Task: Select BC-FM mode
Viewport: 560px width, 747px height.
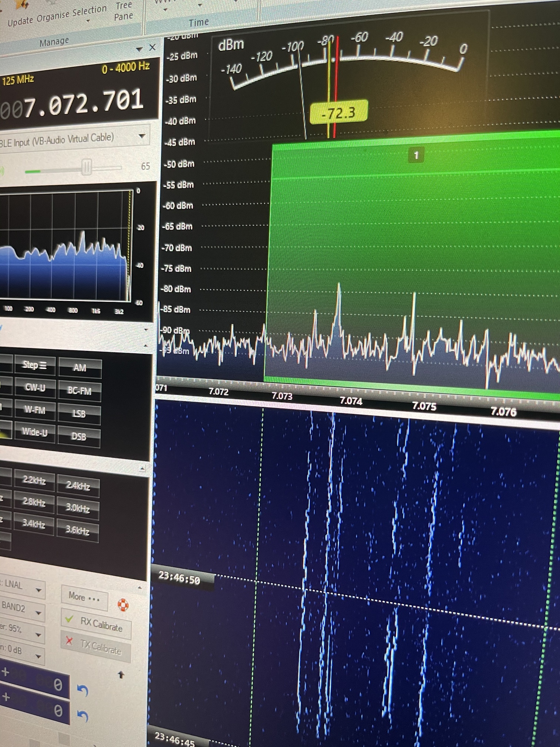Action: (79, 391)
